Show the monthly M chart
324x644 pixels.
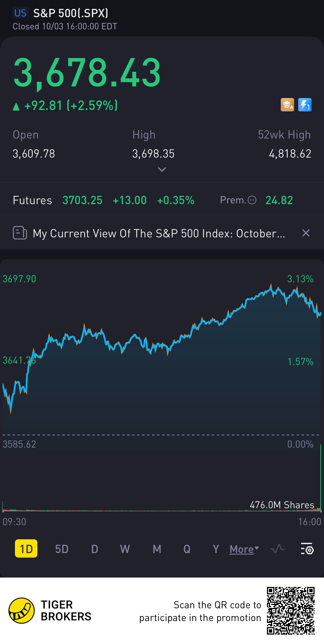pyautogui.click(x=157, y=549)
